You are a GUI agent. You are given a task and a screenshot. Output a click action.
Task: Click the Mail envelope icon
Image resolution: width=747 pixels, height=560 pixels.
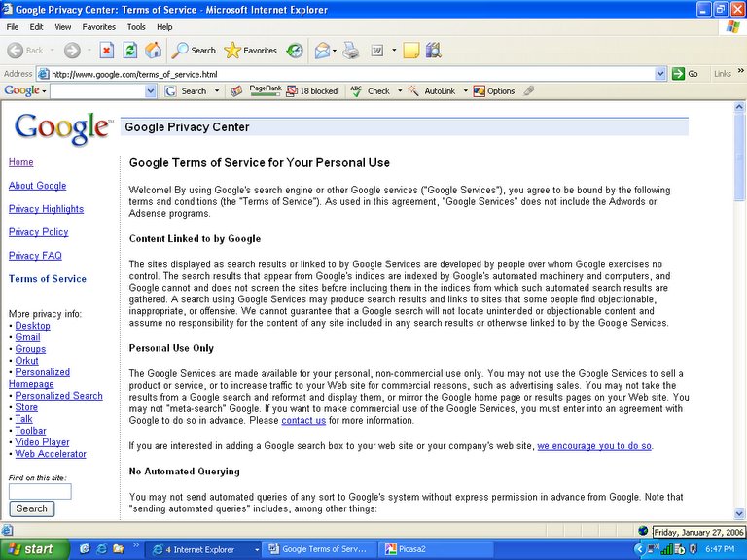(x=323, y=50)
